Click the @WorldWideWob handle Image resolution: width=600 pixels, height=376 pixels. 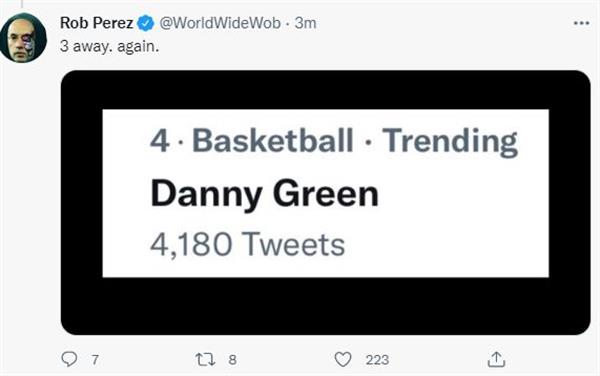pos(220,23)
